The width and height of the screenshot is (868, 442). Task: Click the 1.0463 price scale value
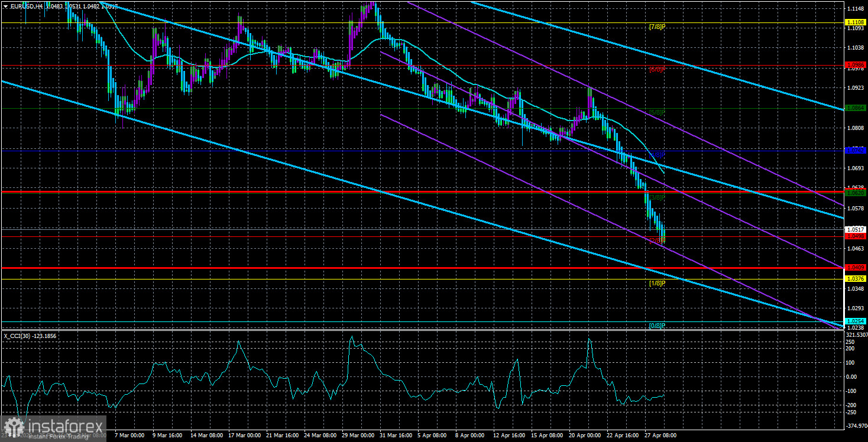click(x=856, y=248)
